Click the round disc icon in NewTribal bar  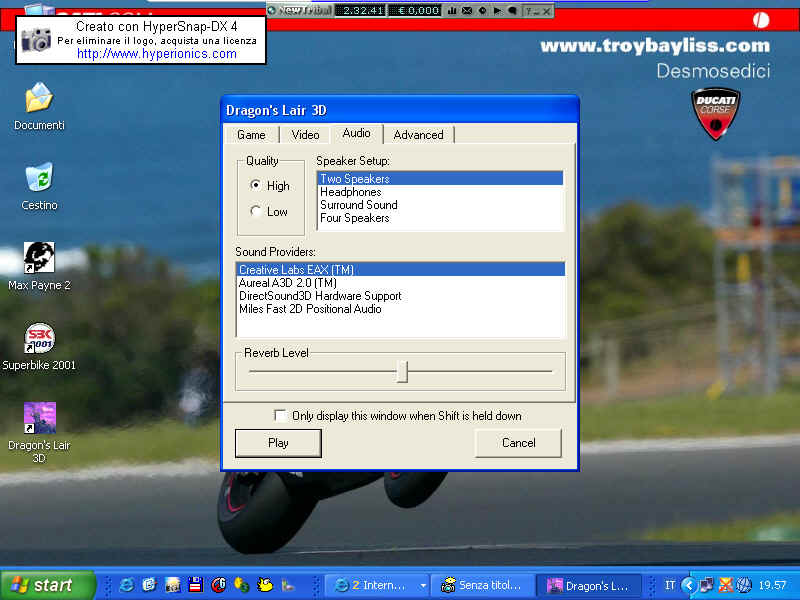click(482, 10)
